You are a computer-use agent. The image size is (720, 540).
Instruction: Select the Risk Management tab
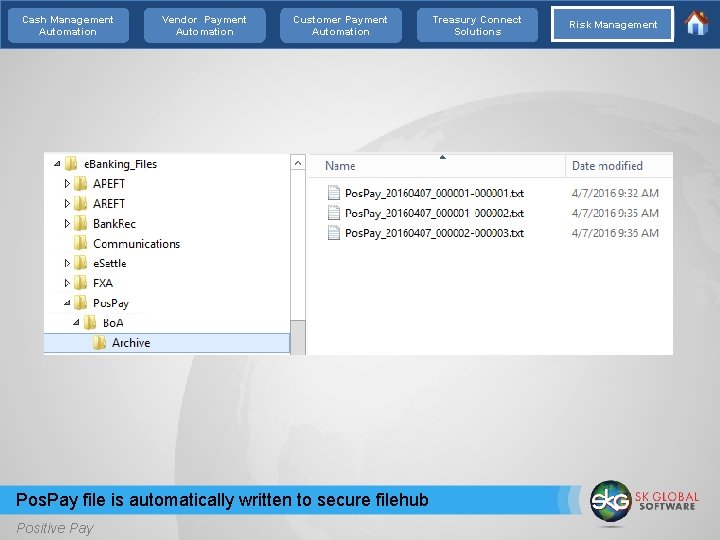click(x=613, y=24)
